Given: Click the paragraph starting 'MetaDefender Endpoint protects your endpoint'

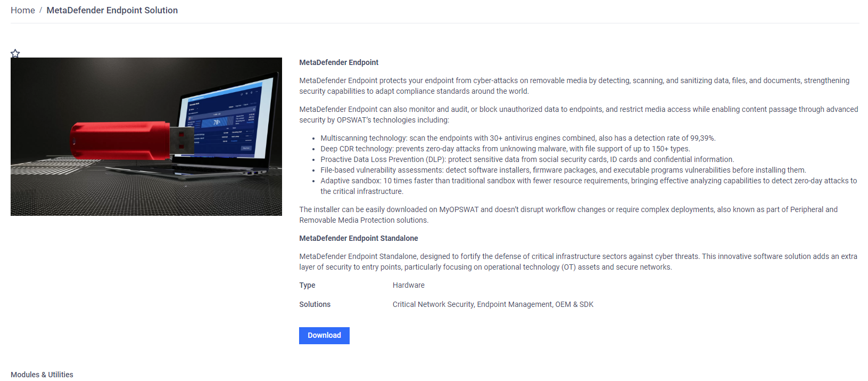Looking at the screenshot, I should tap(574, 86).
